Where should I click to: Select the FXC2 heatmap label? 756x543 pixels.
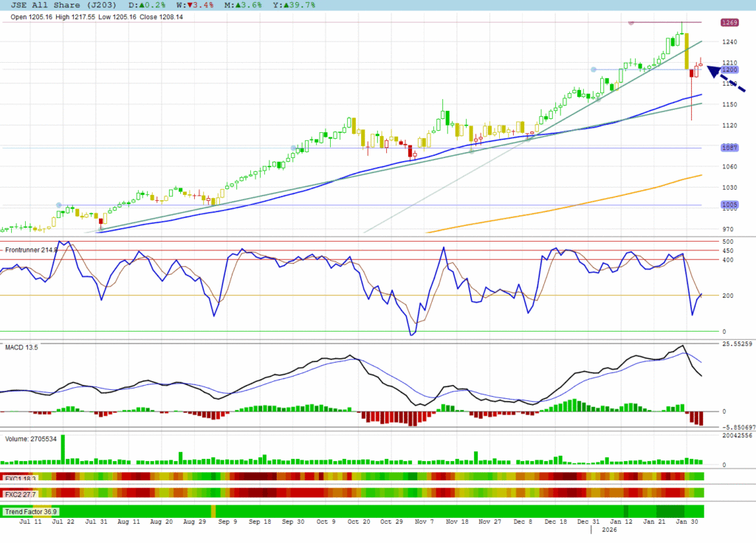coord(20,494)
